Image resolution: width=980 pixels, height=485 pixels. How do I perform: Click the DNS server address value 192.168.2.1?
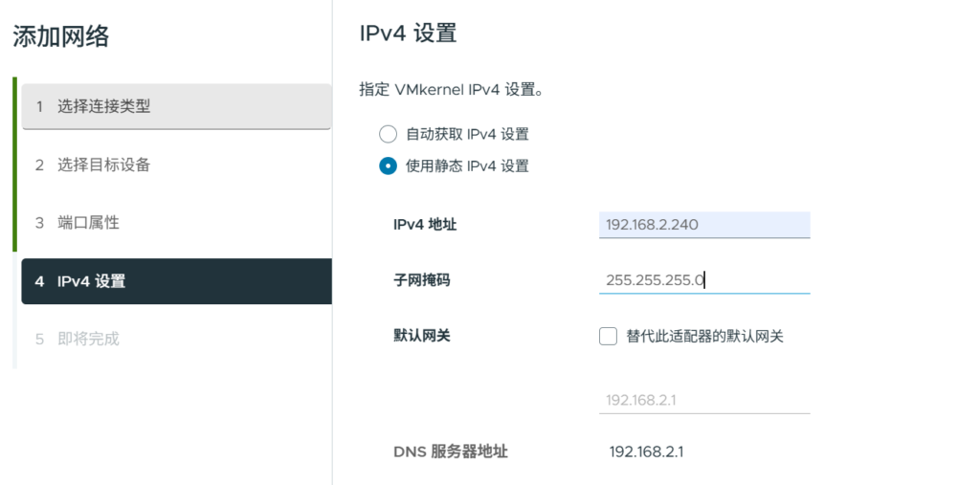coord(646,452)
